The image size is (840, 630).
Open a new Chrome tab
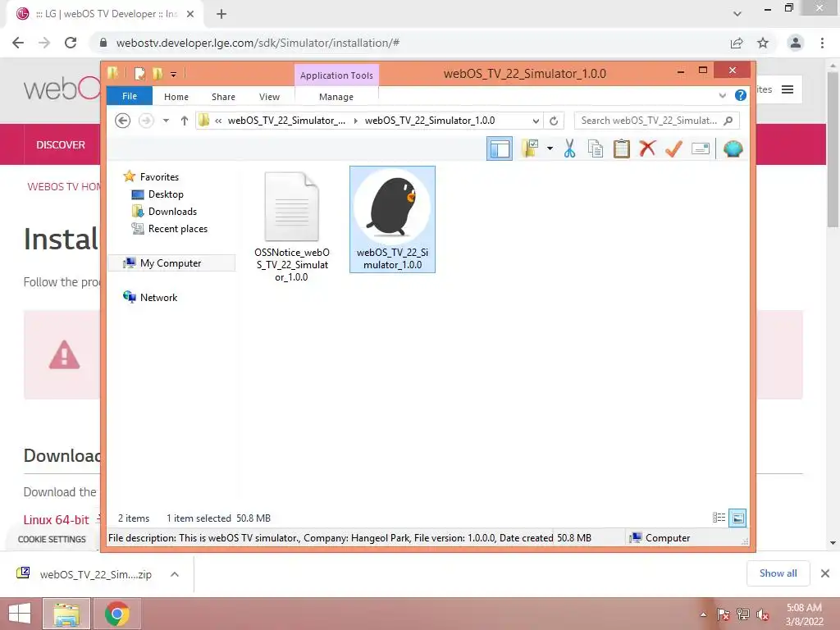point(221,15)
